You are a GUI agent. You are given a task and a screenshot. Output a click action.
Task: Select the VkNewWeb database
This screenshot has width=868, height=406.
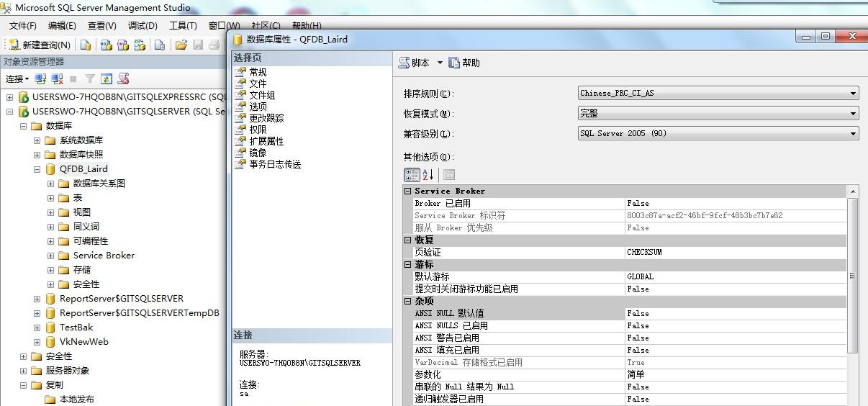[83, 342]
